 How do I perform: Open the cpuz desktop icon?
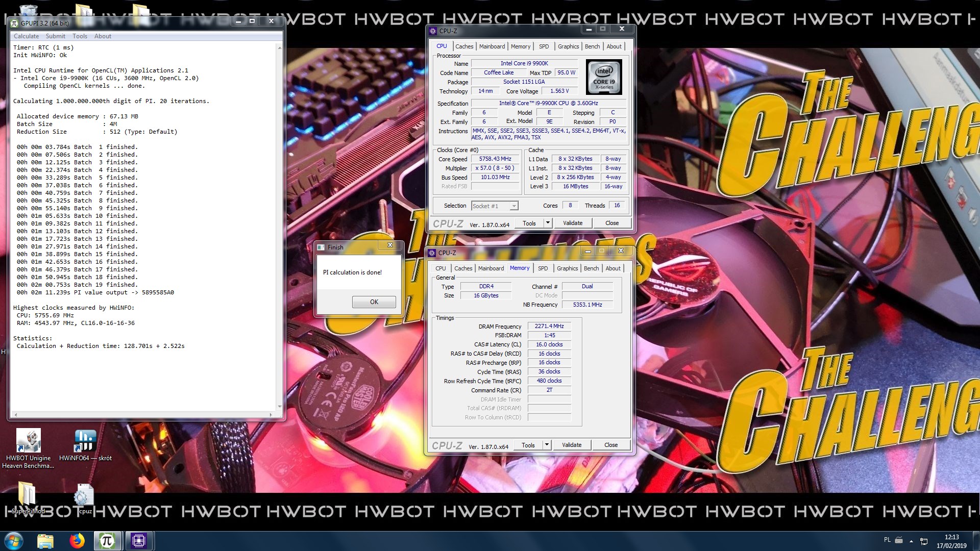click(x=85, y=499)
